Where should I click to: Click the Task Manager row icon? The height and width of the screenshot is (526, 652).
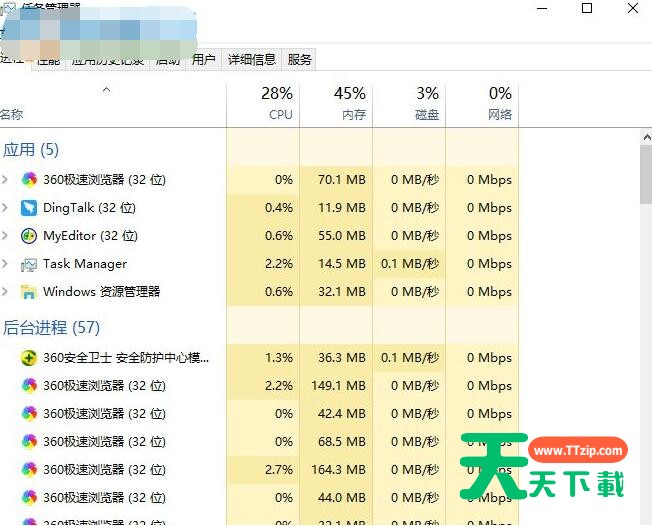click(29, 264)
